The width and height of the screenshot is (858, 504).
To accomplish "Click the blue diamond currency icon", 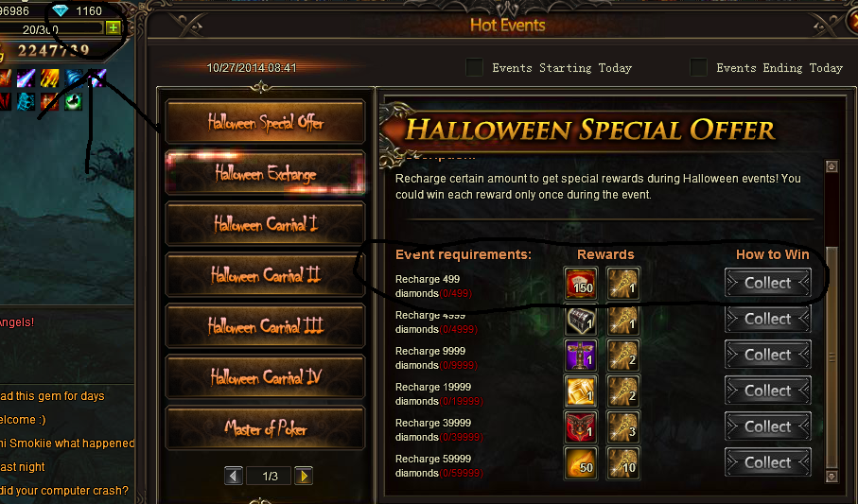I will point(61,10).
